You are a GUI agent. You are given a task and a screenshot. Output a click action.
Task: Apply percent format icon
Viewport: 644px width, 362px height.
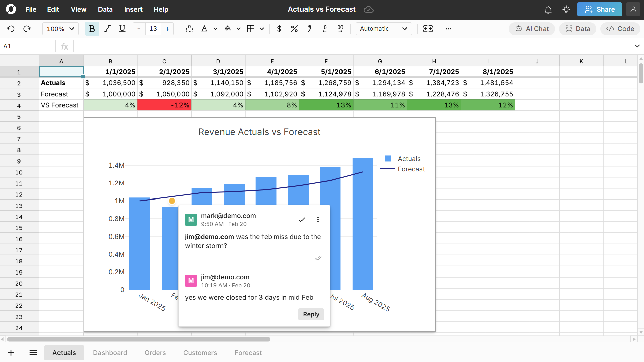coord(294,29)
